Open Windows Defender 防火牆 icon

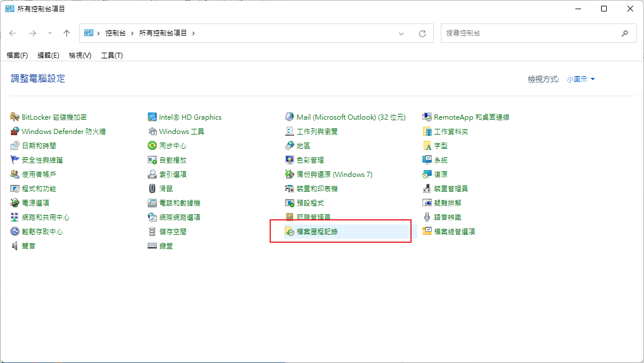(15, 132)
